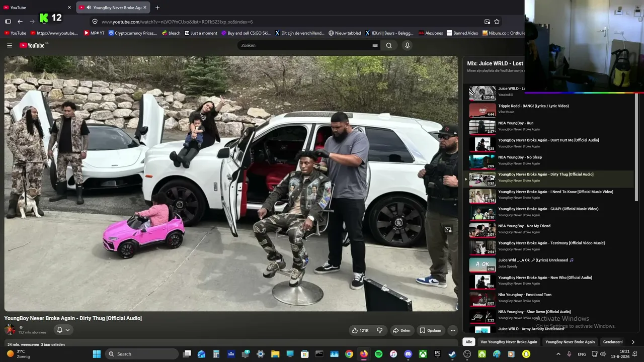Open the notification bell dropdown

click(x=63, y=330)
